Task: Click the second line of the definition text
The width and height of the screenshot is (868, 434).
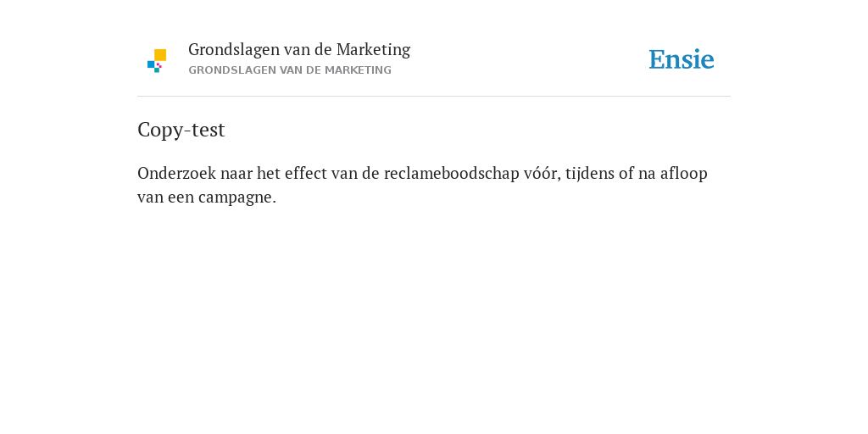Action: (207, 198)
